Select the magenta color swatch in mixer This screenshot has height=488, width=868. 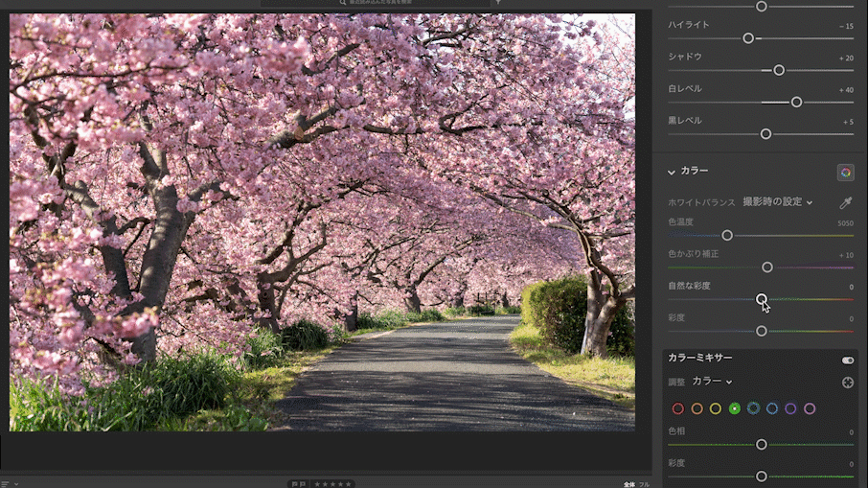pyautogui.click(x=810, y=408)
